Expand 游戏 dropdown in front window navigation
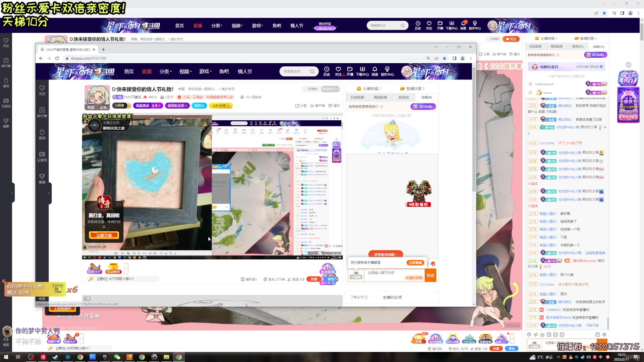Image resolution: width=644 pixels, height=362 pixels. [x=205, y=71]
